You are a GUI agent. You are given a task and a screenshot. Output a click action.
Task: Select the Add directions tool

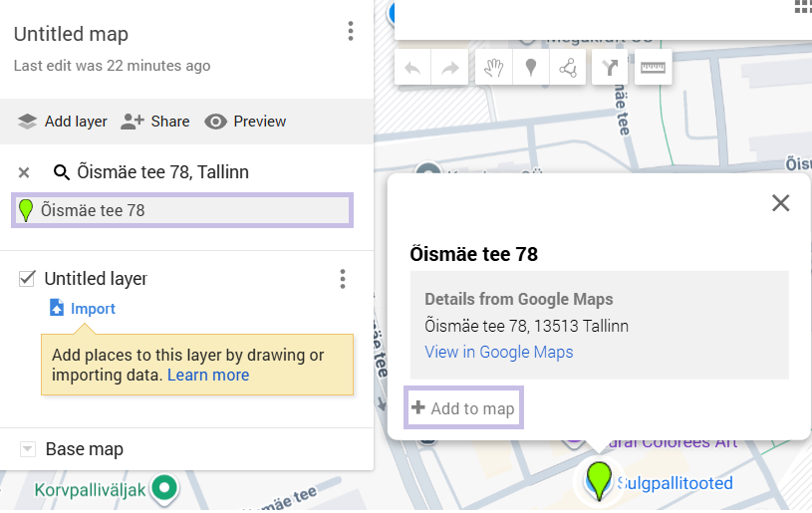[610, 68]
